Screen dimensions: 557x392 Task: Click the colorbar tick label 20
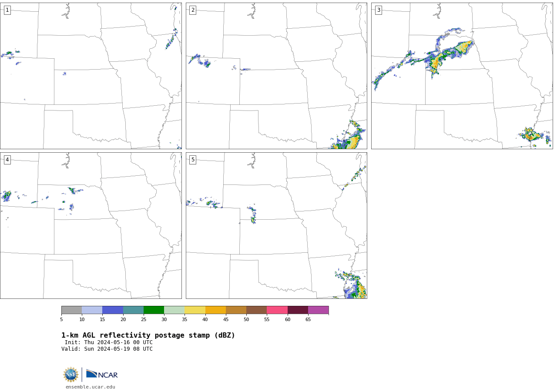[x=123, y=320]
